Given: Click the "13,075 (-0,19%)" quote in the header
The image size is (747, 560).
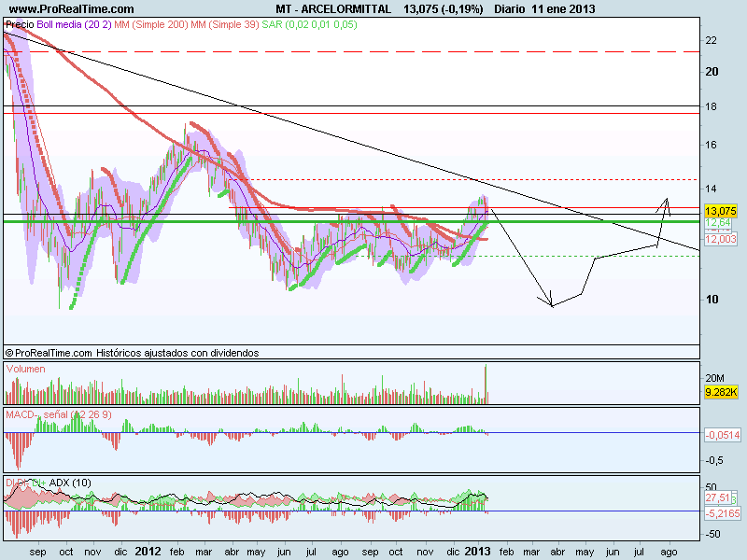Looking at the screenshot, I should point(443,9).
